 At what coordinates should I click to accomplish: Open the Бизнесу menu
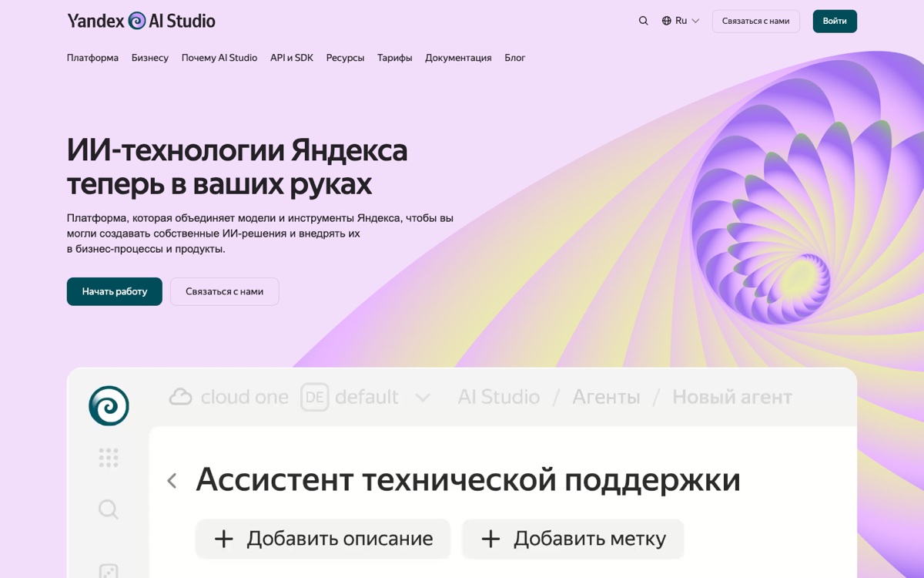point(150,58)
